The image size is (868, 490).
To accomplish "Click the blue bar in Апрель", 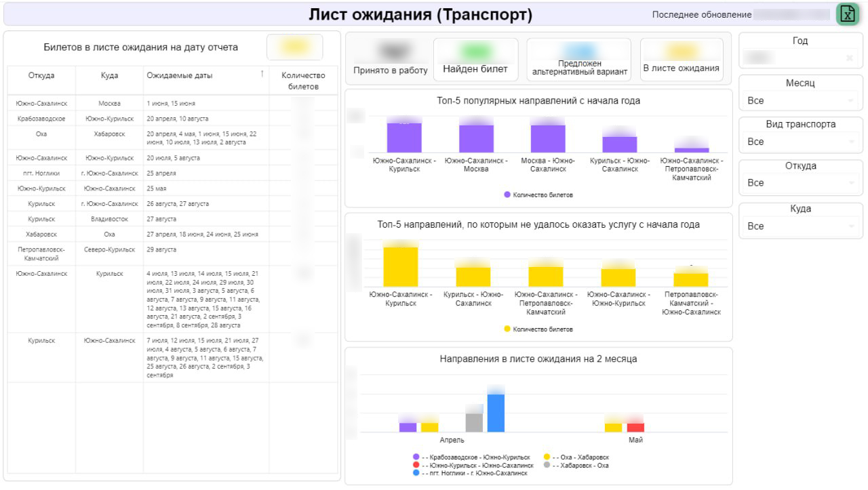I will [x=496, y=413].
